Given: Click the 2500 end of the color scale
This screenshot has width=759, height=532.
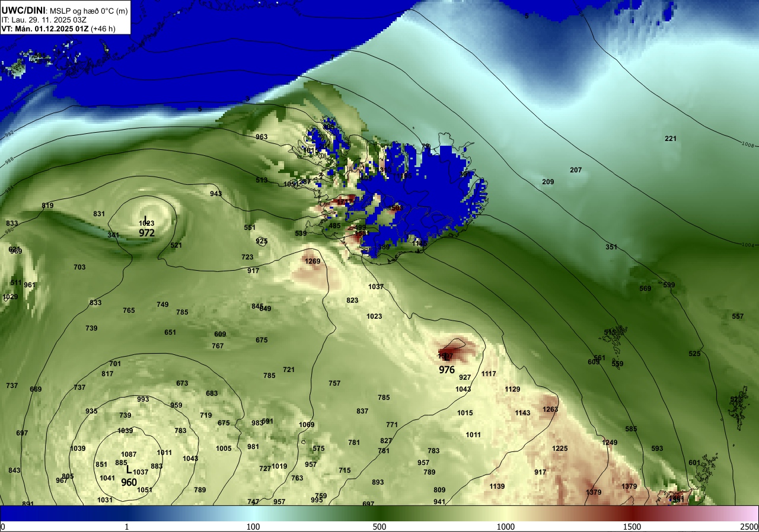Looking at the screenshot, I should point(750,527).
